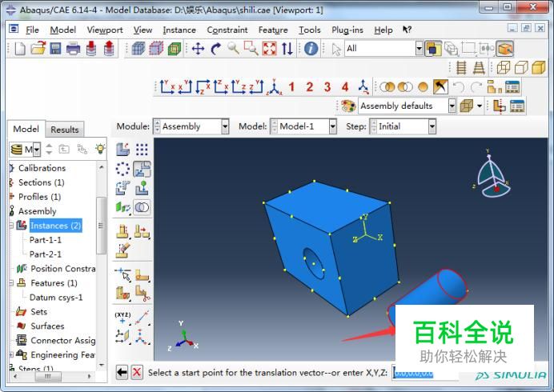Screen dimensions: 554x392
Task: Click Position Constraints in tree
Action: pos(63,269)
